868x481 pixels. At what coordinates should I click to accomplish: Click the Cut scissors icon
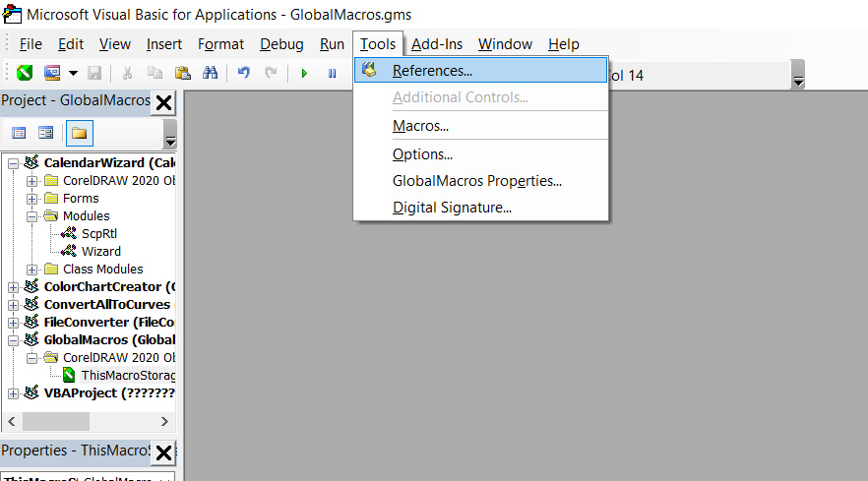click(x=127, y=73)
